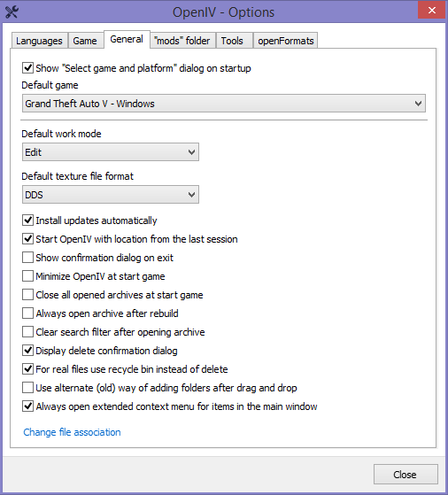
Task: Enable Show confirmation dialog on exit
Action: (x=27, y=258)
